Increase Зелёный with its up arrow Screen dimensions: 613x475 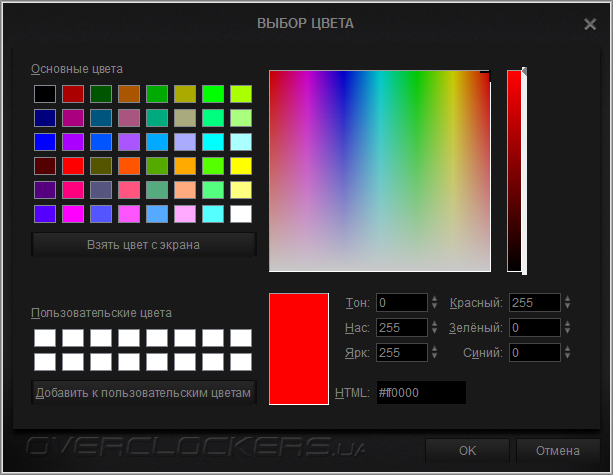[x=567, y=323]
